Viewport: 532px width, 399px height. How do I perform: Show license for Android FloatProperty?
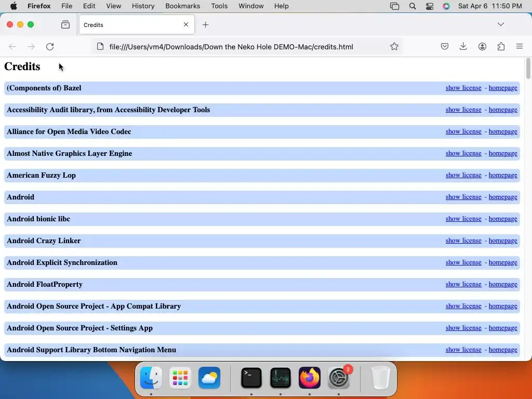[x=463, y=284]
